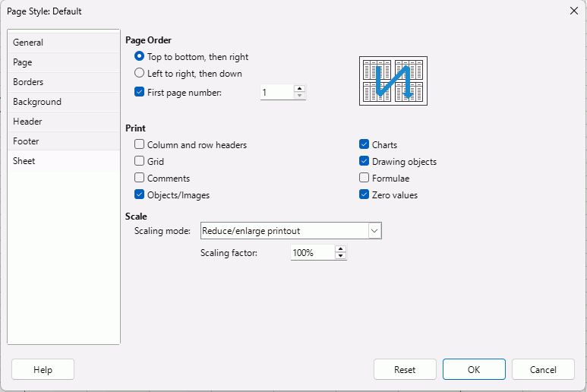
Task: Increase the first page number spinner
Action: pos(300,88)
